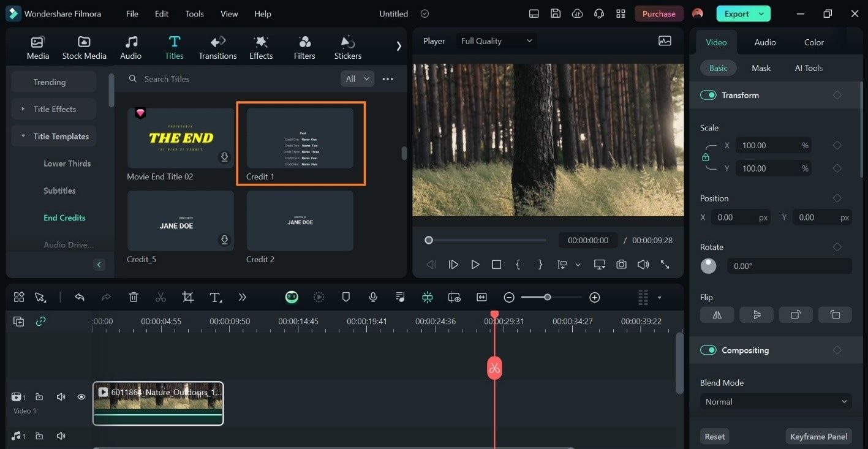Open the titles more options menu

click(x=388, y=79)
